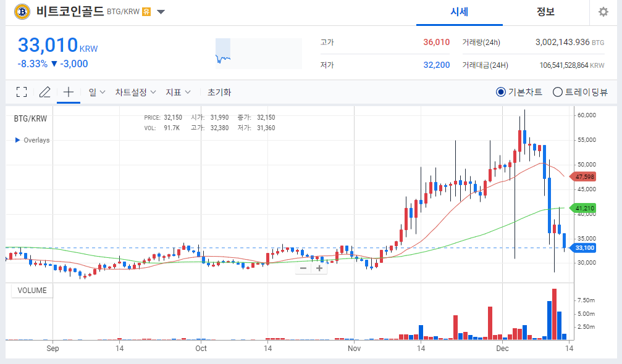Toggle fullscreen chart icon
622x364 pixels.
pyautogui.click(x=22, y=92)
